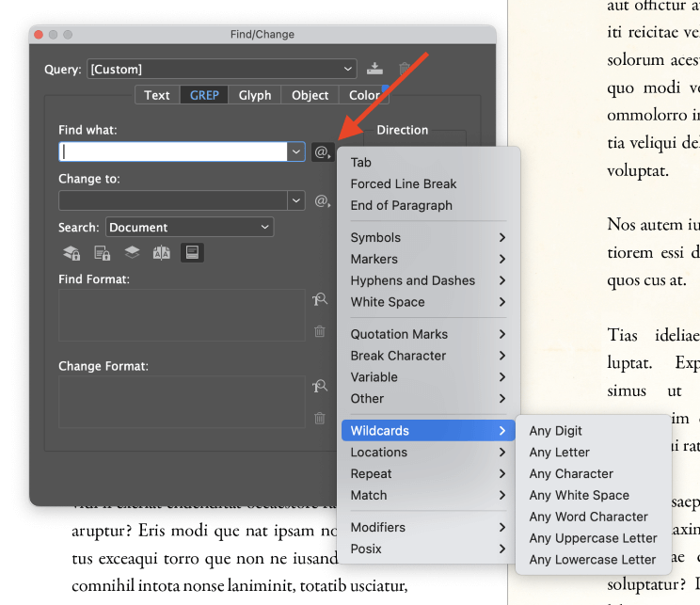Screen dimensions: 700x605
Task: Clear Find Format attributes with trash icon
Action: [x=320, y=331]
